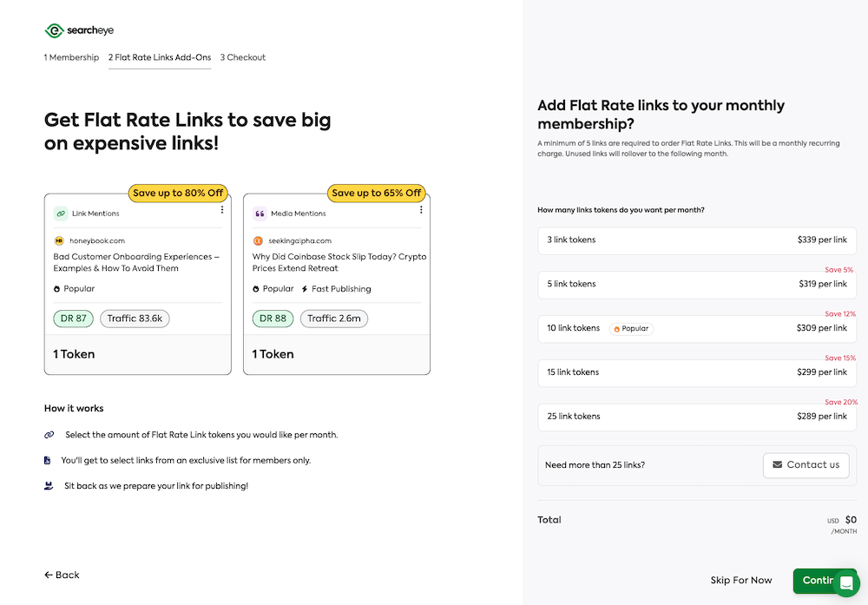Open the Link Mentions card options menu

(222, 210)
